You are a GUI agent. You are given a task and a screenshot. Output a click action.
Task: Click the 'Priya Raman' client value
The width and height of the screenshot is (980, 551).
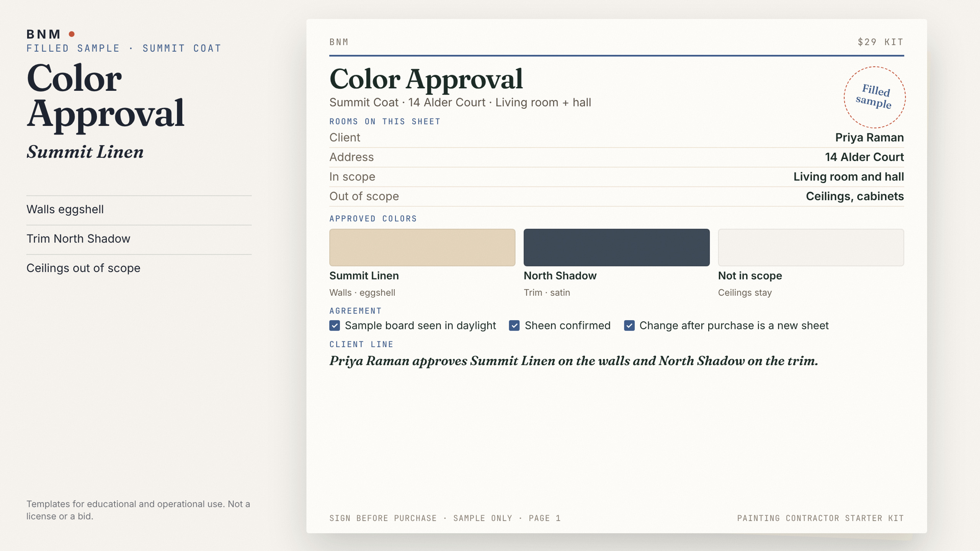869,137
